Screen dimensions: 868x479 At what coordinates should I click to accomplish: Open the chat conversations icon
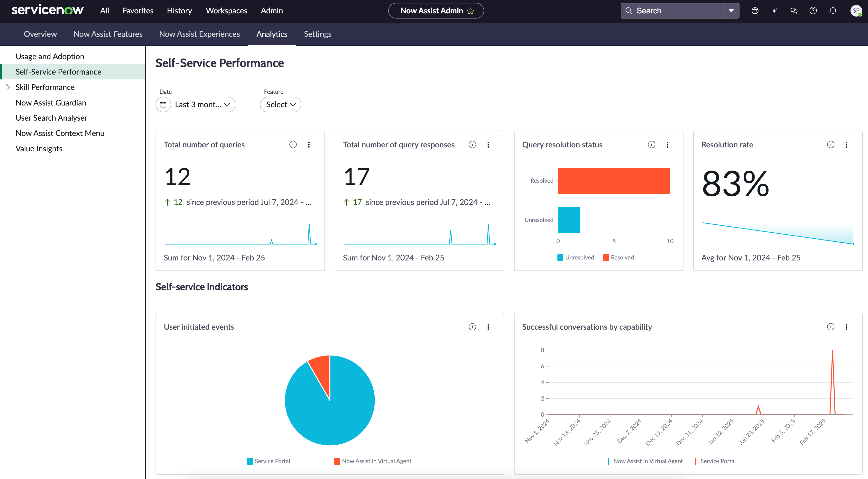coord(794,11)
